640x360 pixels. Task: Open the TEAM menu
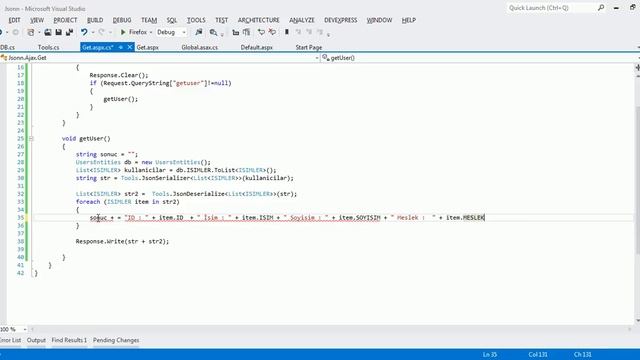click(149, 20)
